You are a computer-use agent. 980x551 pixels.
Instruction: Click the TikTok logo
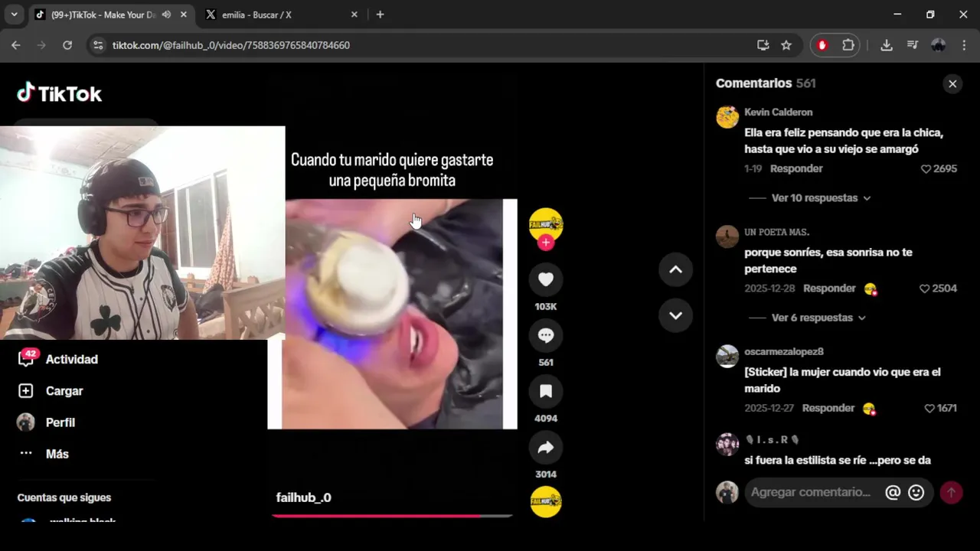60,93
